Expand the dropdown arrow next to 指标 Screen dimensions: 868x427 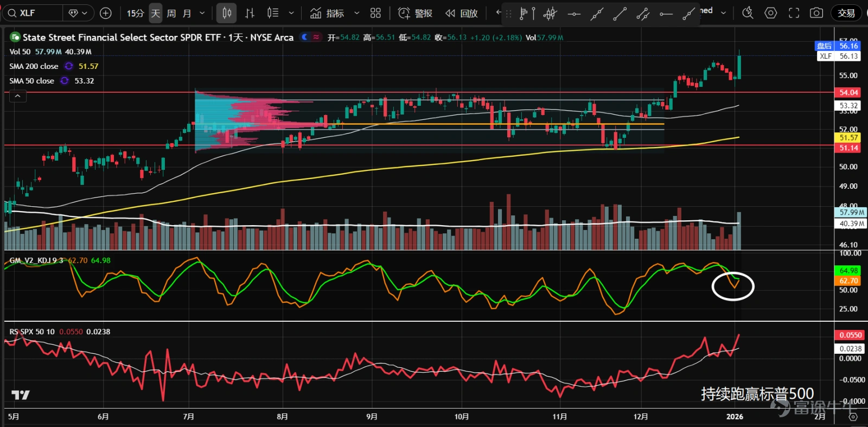pos(356,13)
